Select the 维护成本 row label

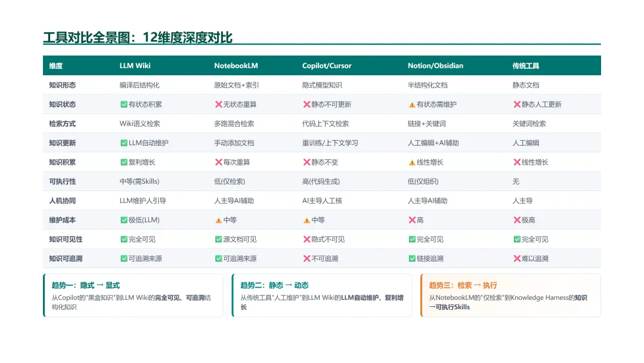click(x=63, y=220)
